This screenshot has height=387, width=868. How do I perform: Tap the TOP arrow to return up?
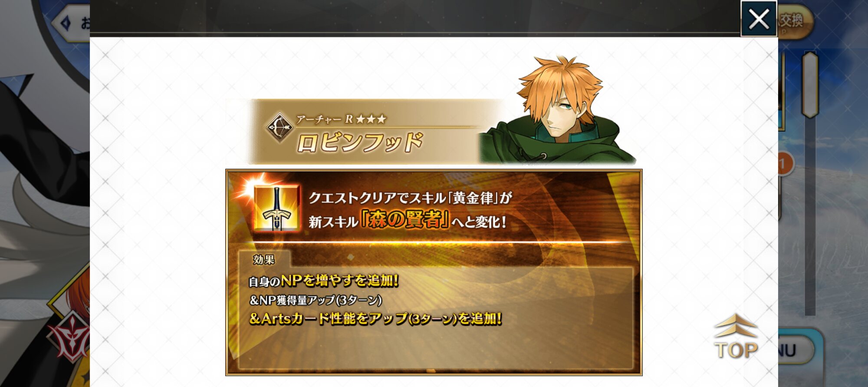pos(736,337)
